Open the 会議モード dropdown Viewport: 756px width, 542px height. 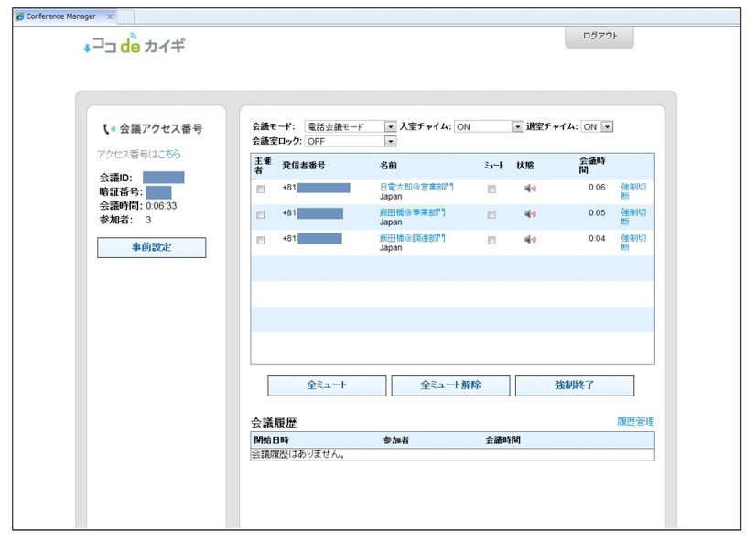pos(391,127)
